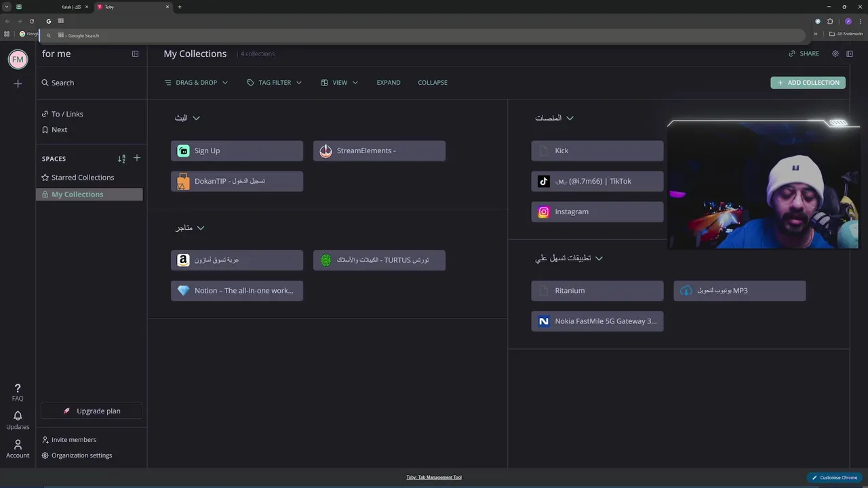The height and width of the screenshot is (488, 868).
Task: Switch to the Toby browser tab
Action: click(134, 7)
